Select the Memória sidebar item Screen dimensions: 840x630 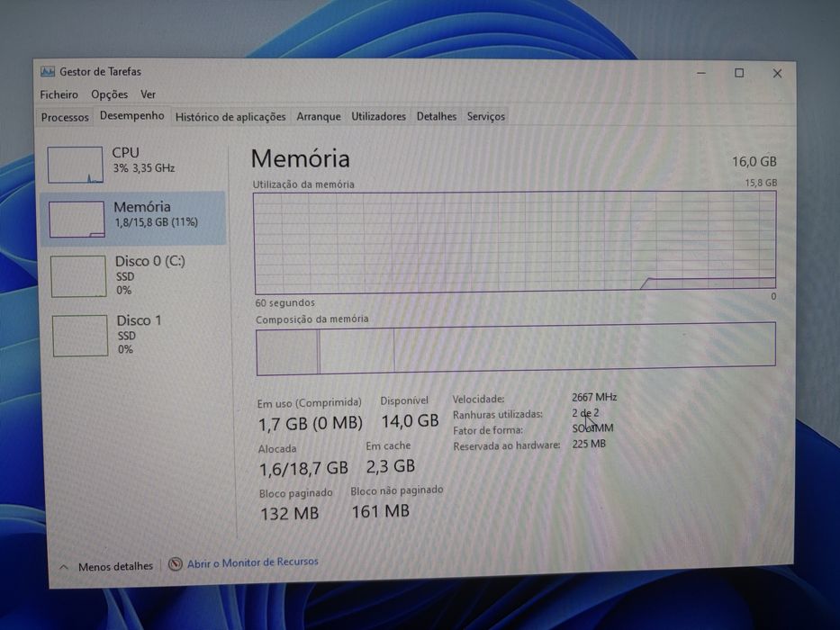click(133, 218)
